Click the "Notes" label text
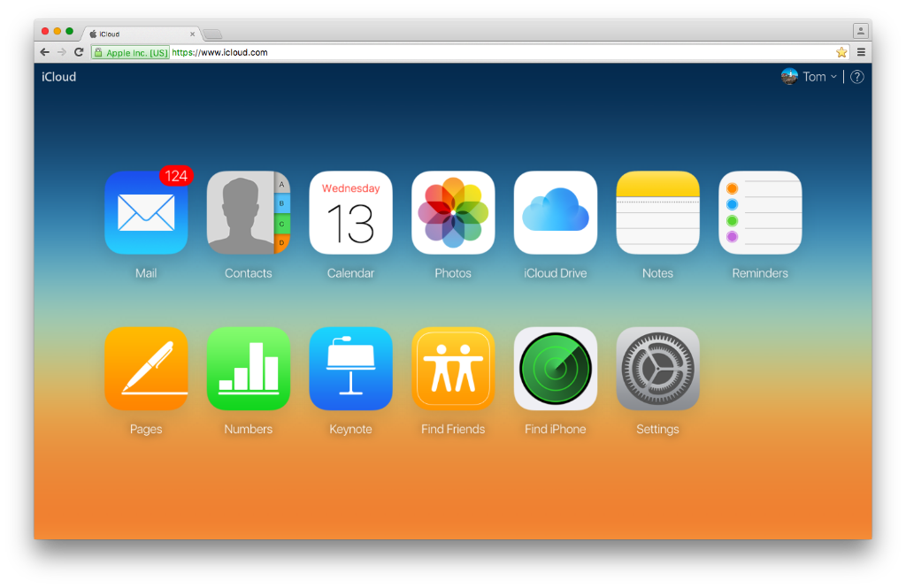 click(x=657, y=273)
